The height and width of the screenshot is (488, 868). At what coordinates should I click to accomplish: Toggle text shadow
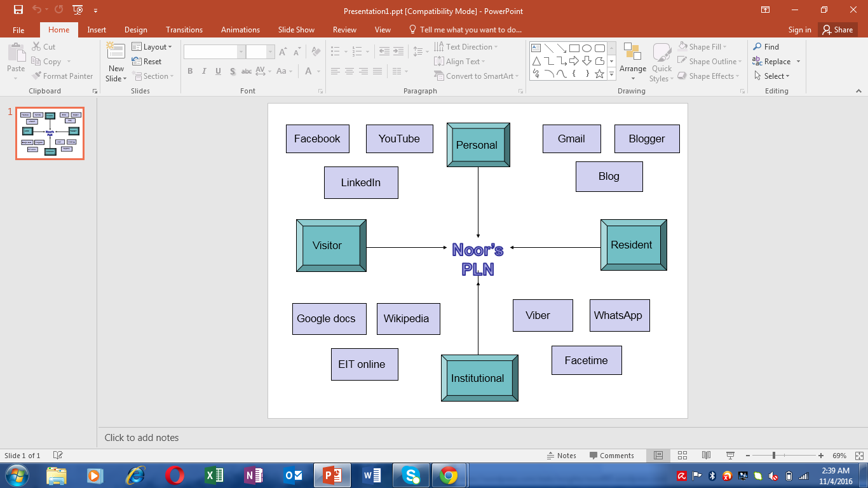[x=233, y=72]
